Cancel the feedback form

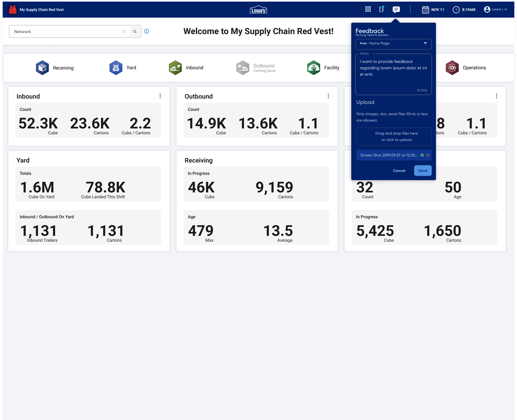pos(399,171)
